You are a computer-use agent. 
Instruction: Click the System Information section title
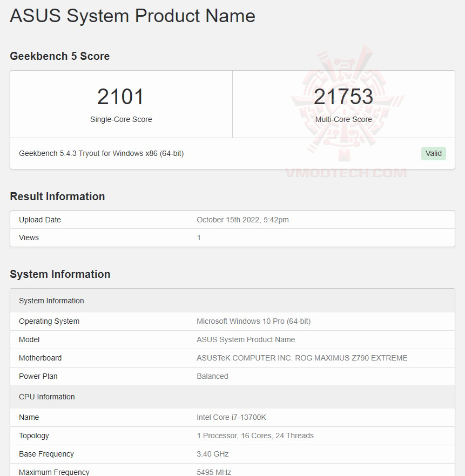(x=60, y=274)
